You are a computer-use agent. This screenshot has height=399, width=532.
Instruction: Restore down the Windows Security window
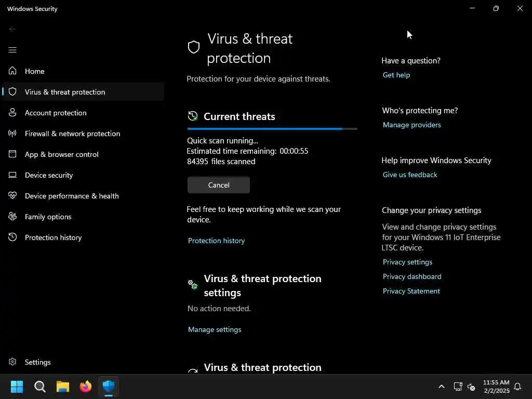496,8
